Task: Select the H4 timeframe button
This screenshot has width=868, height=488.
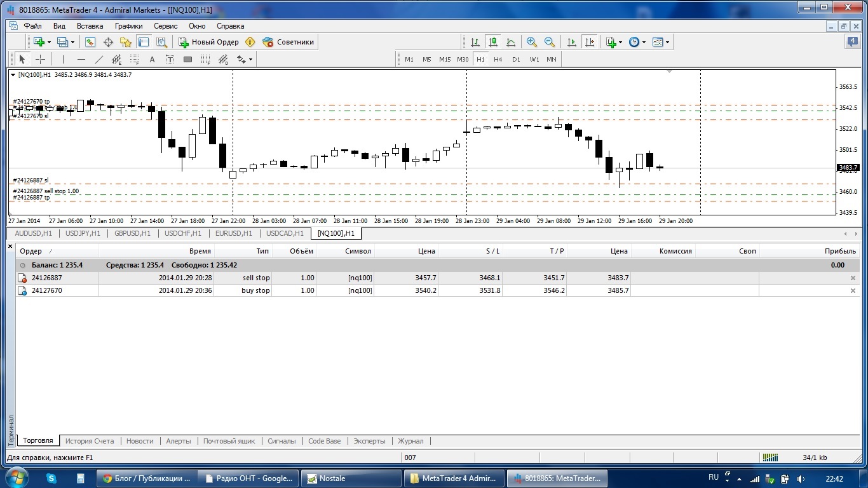Action: (x=498, y=59)
